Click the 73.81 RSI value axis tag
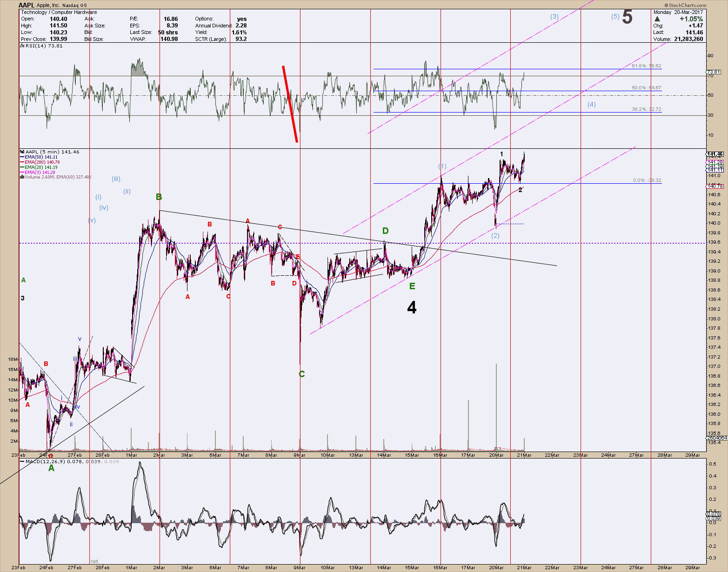The width and height of the screenshot is (728, 572). (x=713, y=72)
